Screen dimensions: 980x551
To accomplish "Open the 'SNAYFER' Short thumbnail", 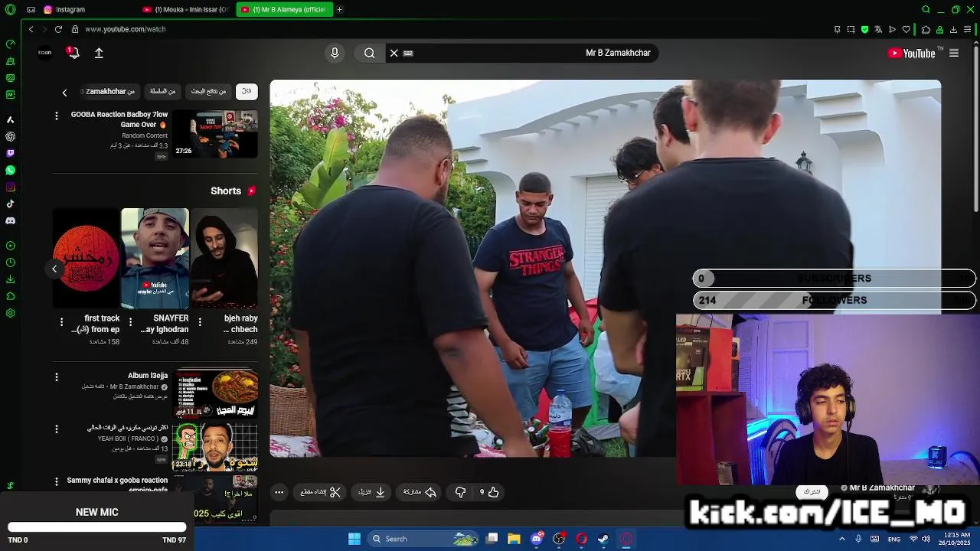I will click(x=155, y=259).
